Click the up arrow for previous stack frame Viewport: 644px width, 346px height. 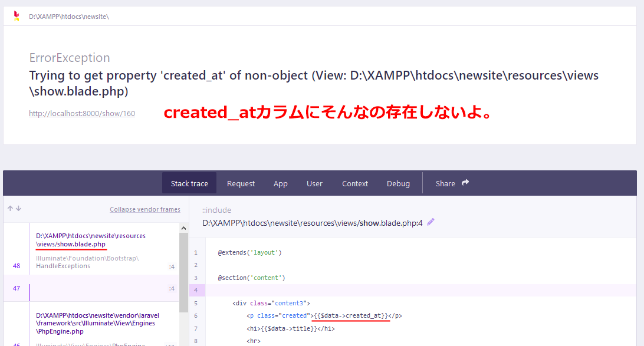(10, 209)
